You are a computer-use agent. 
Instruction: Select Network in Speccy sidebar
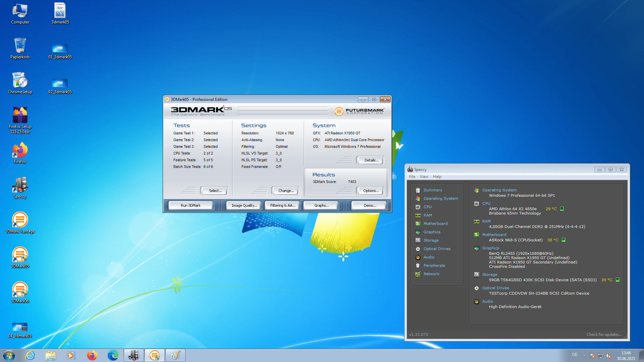click(x=431, y=274)
